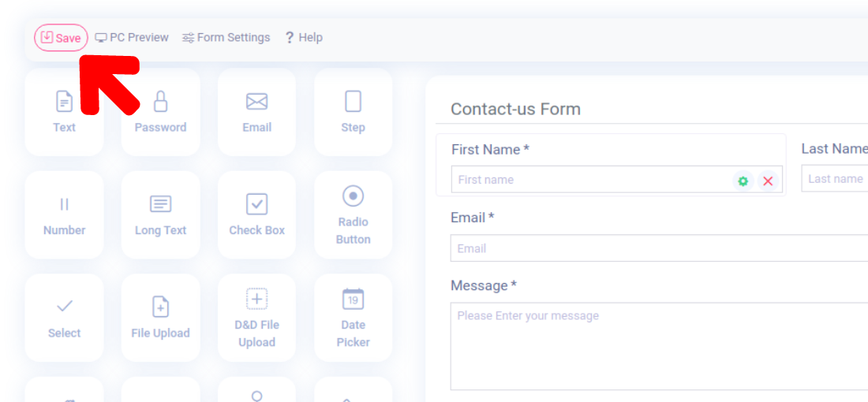Screen dimensions: 868x402
Task: Open PC Preview
Action: [x=132, y=37]
